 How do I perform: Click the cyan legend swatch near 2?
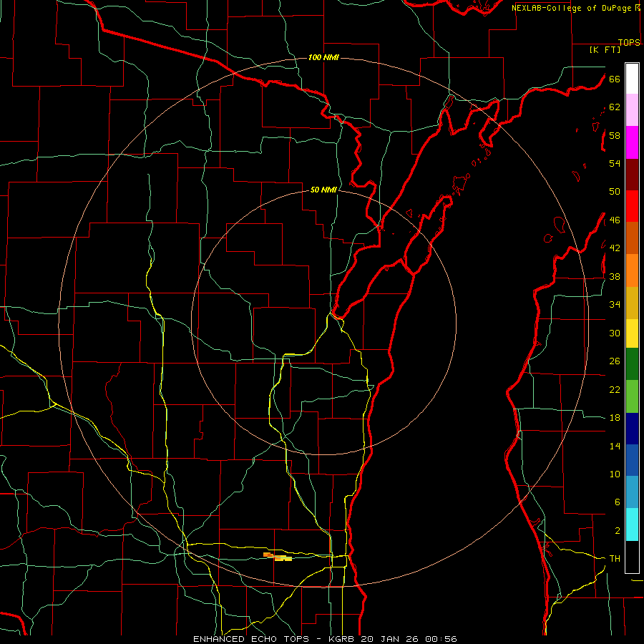pos(632,525)
